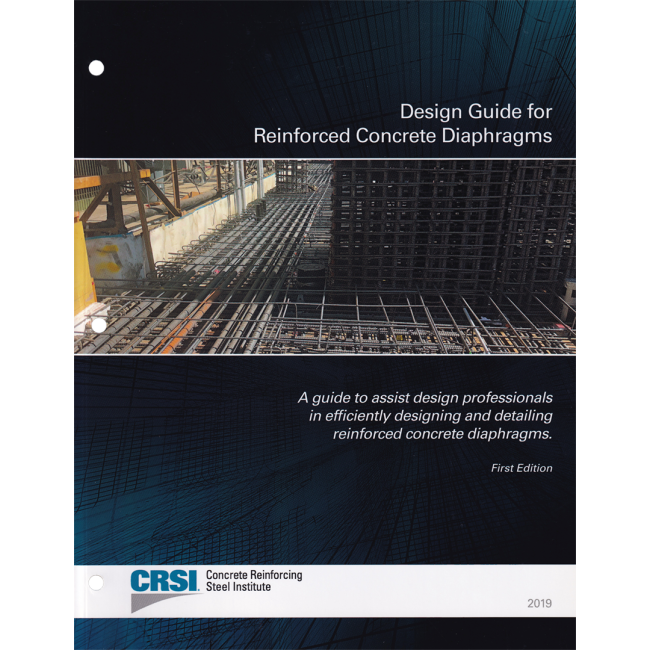Click the white footer band
The image size is (650, 650).
click(x=325, y=591)
